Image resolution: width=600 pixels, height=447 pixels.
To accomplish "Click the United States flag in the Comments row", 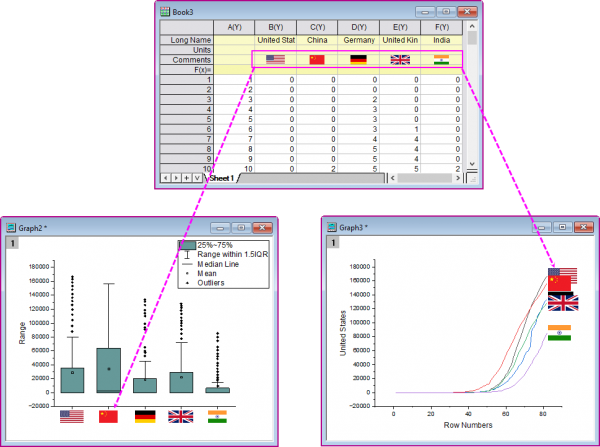I will point(275,60).
